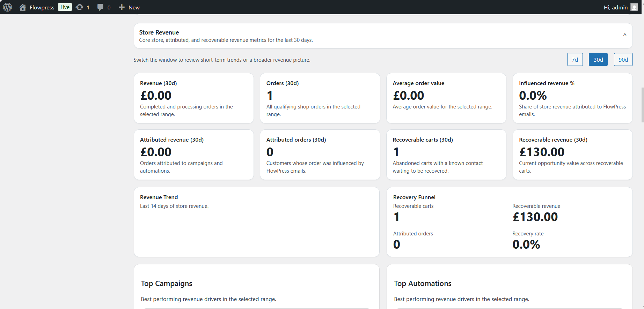644x309 pixels.
Task: Click the Orders (30d) card label
Action: [x=283, y=83]
